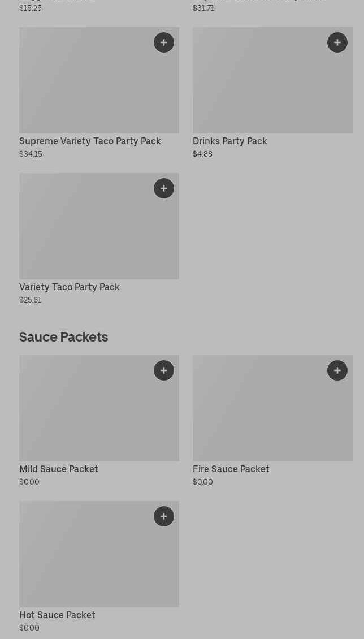This screenshot has width=364, height=639.
Task: Click the Drinks Party Pack title
Action: (x=229, y=141)
